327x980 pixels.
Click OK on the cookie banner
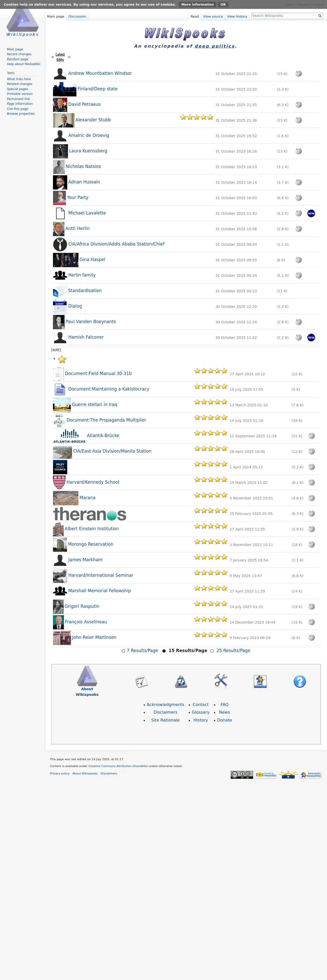coord(223,5)
